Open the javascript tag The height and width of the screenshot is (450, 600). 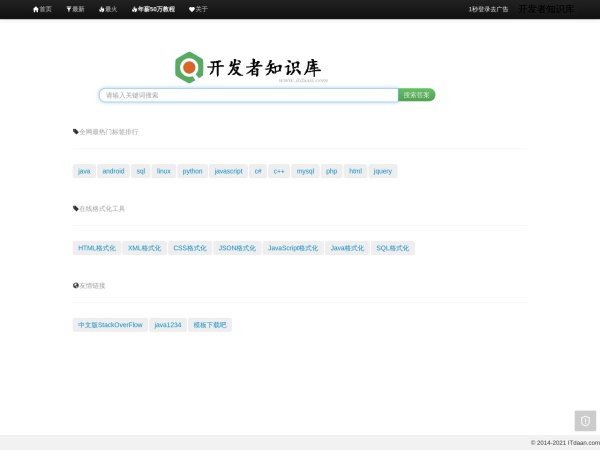pos(228,171)
